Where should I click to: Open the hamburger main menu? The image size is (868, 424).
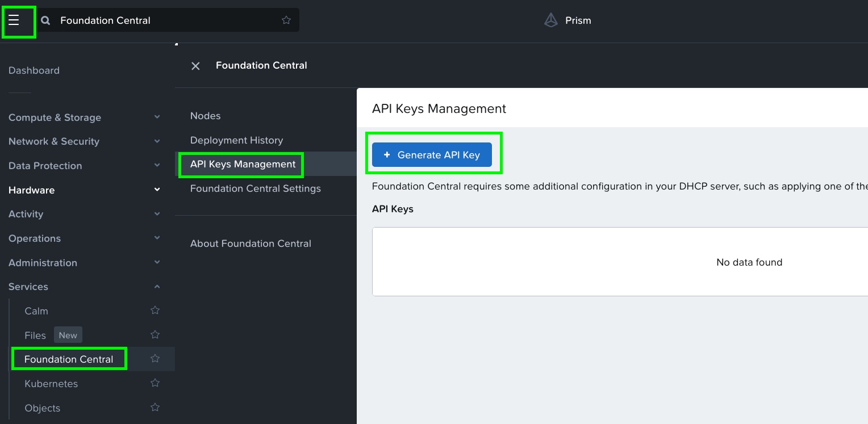[14, 21]
